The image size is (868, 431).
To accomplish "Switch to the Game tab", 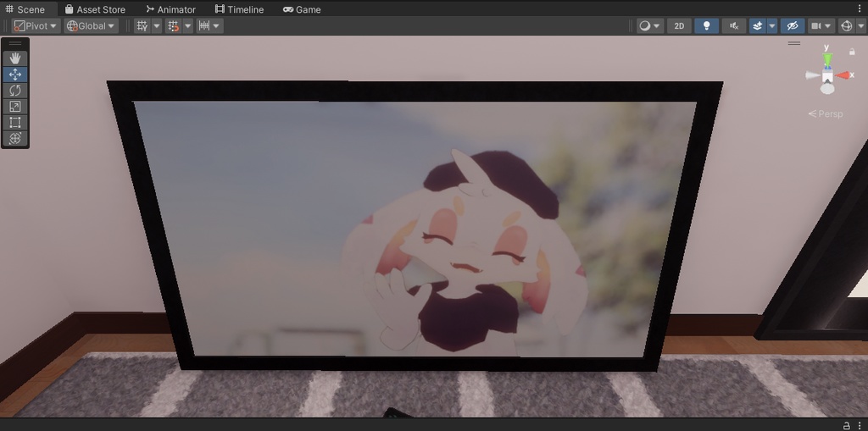I will coord(302,9).
